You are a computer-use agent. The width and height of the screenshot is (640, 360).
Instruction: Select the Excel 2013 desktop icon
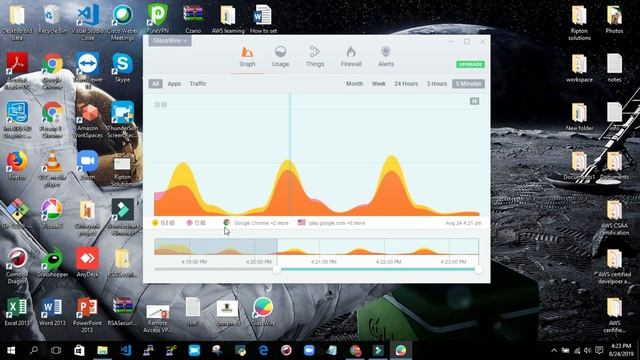click(x=17, y=312)
